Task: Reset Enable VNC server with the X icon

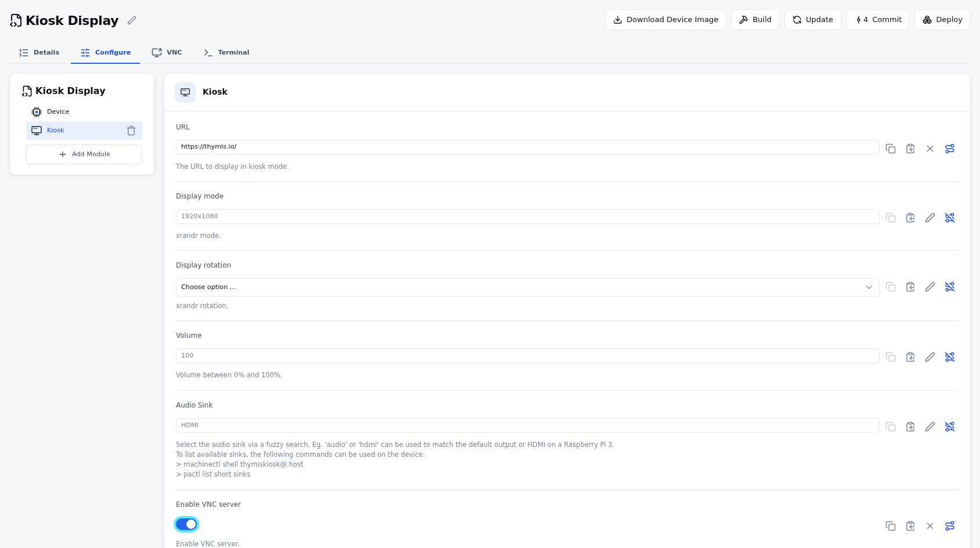Action: (x=930, y=526)
